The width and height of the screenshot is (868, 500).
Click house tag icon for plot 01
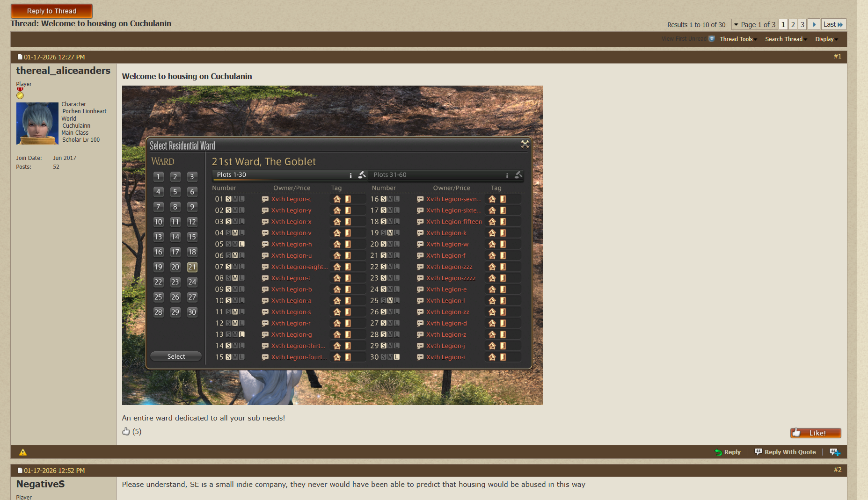337,199
